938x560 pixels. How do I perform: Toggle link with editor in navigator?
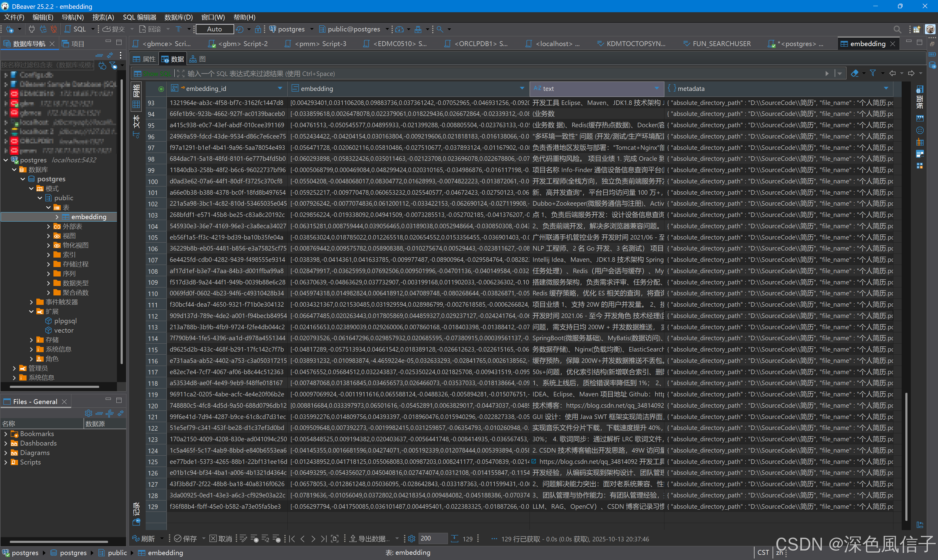(110, 55)
